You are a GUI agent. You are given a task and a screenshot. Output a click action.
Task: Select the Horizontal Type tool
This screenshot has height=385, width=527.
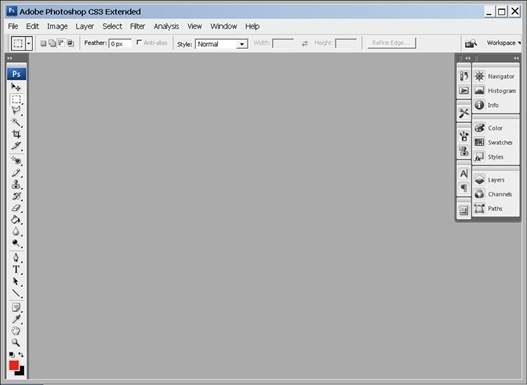coord(16,269)
